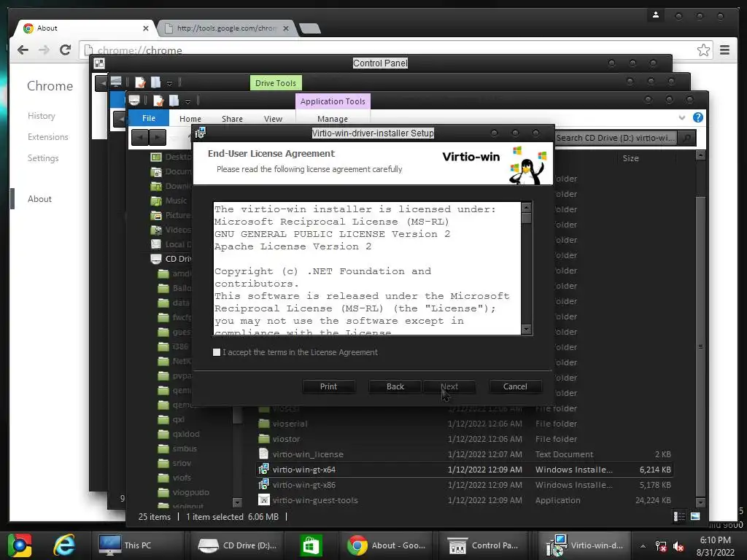Click file list scrollbar down arrow
The image size is (747, 560).
[700, 502]
